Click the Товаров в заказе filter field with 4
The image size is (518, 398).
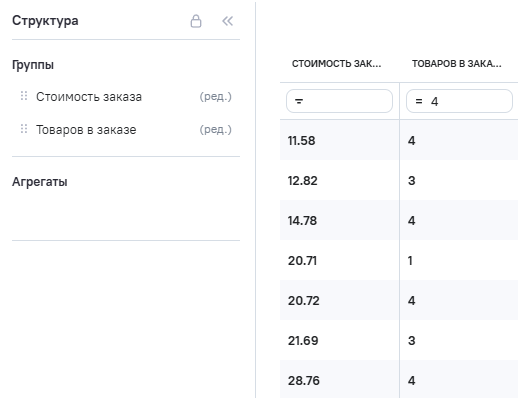pos(459,101)
